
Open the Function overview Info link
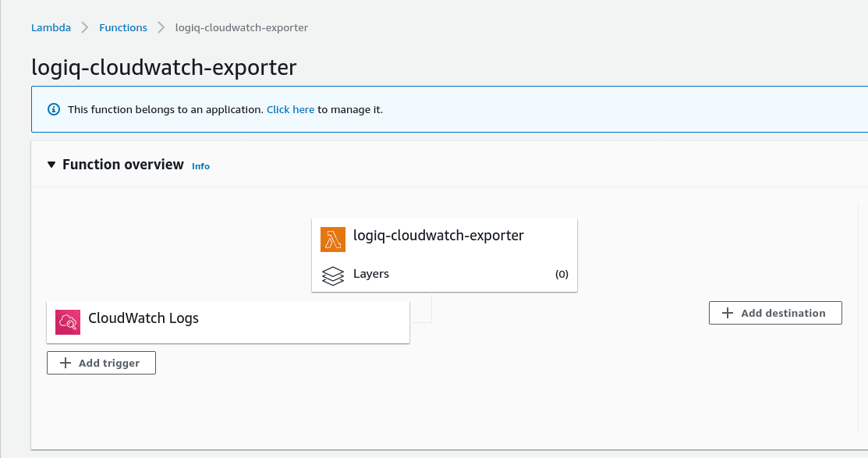point(200,166)
